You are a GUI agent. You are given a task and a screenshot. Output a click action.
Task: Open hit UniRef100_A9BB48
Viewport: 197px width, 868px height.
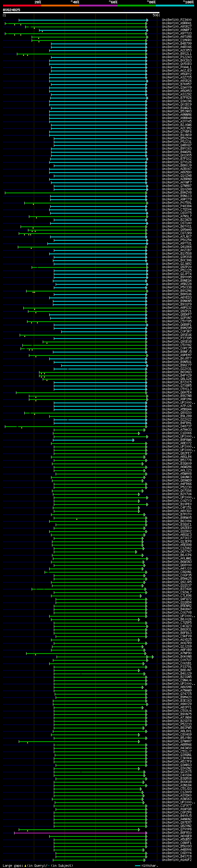[177, 118]
